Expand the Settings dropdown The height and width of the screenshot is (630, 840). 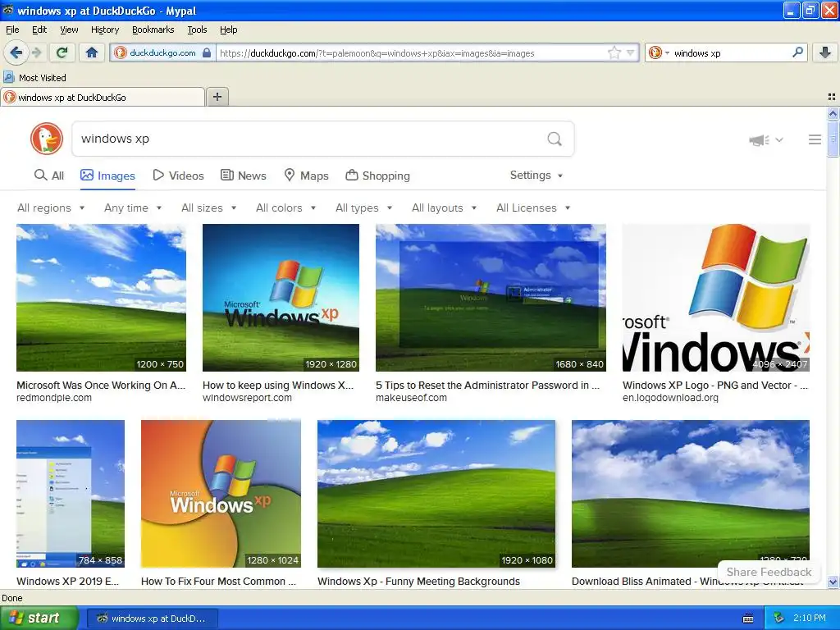tap(536, 176)
